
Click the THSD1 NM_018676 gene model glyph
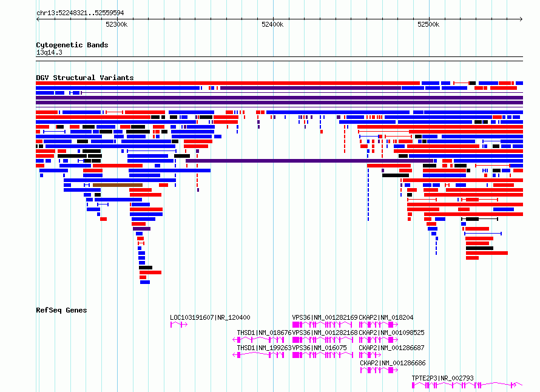tap(258, 340)
